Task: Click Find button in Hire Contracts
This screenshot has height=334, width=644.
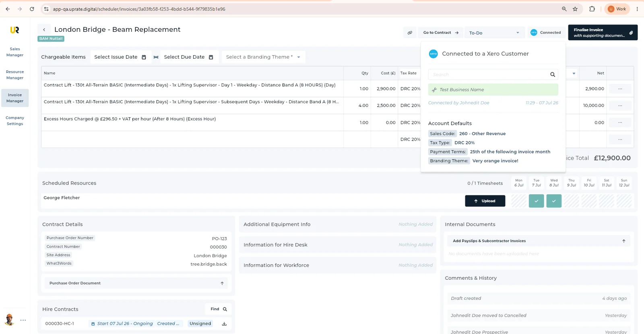Action: click(219, 309)
